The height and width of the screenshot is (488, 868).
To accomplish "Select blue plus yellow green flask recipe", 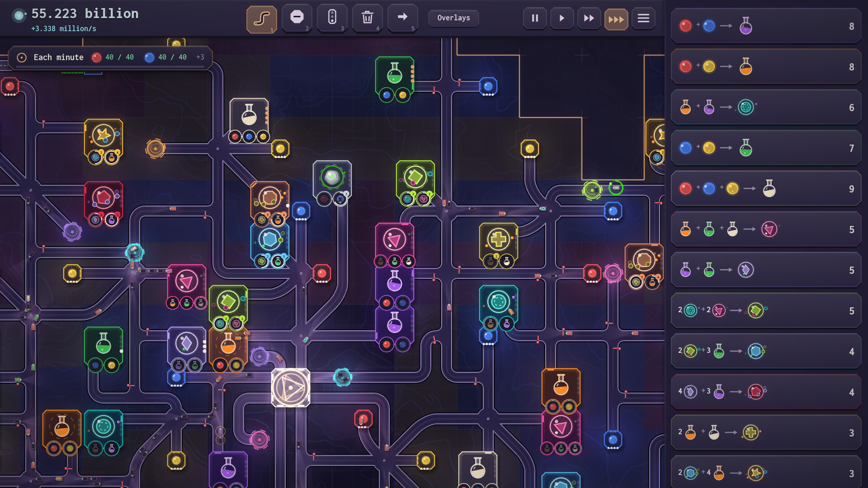I will coord(766,148).
